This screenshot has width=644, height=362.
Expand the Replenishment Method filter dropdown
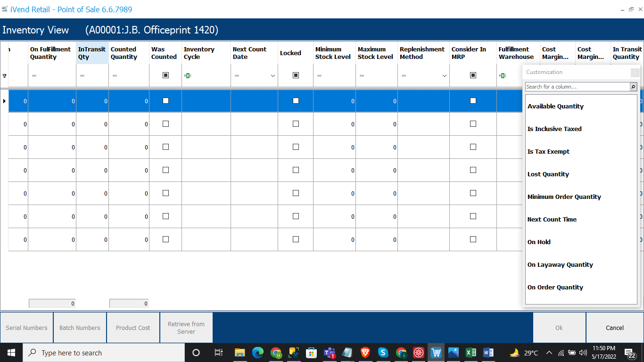(x=445, y=76)
